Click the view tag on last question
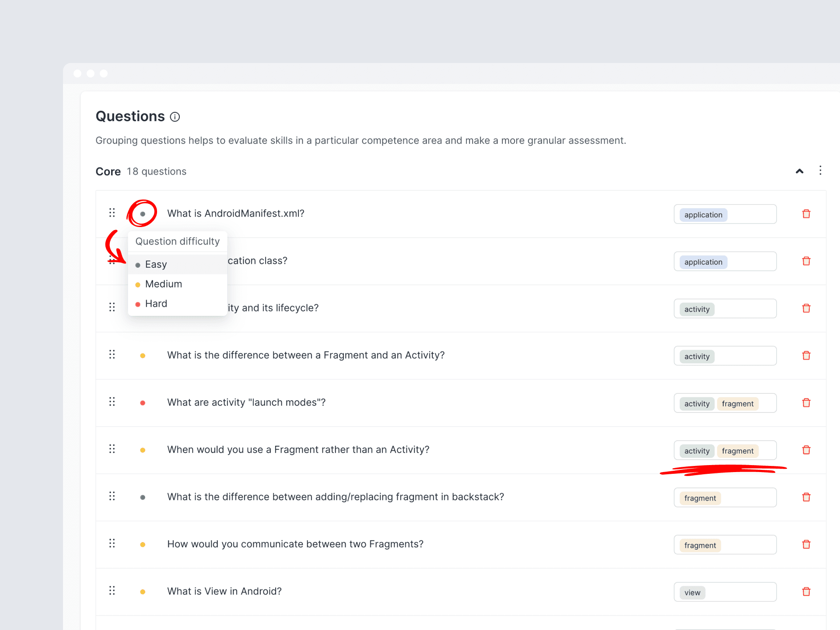This screenshot has width=840, height=630. (x=692, y=593)
